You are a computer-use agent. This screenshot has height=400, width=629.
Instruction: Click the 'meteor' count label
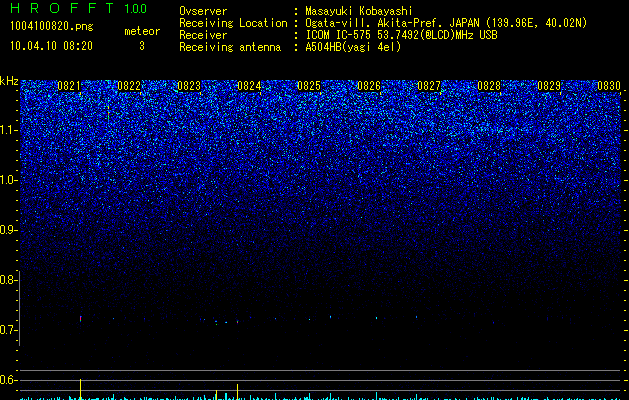pyautogui.click(x=142, y=31)
